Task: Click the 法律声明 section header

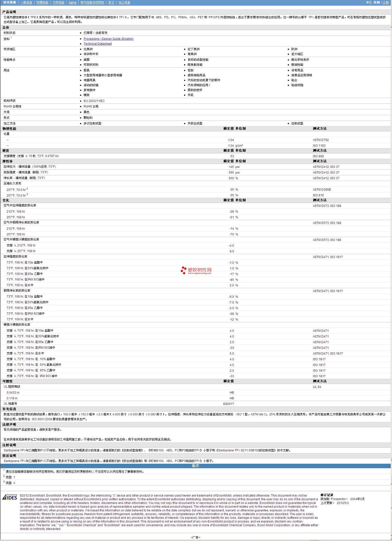Action: point(9,424)
